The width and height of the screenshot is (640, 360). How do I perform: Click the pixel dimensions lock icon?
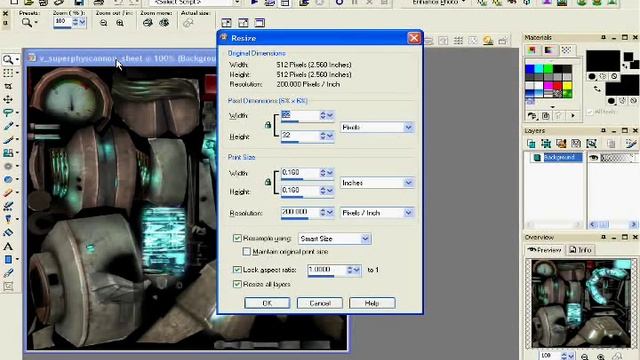(268, 124)
